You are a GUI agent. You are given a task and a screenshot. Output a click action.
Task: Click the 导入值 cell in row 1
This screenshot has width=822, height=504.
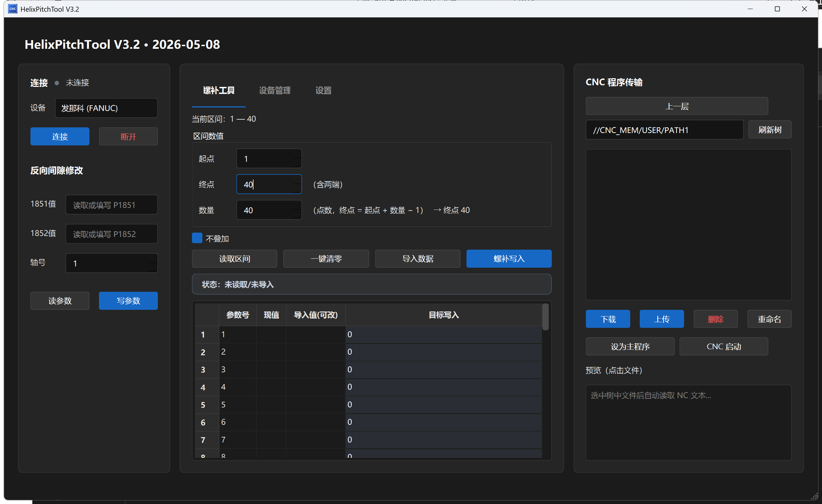(316, 335)
